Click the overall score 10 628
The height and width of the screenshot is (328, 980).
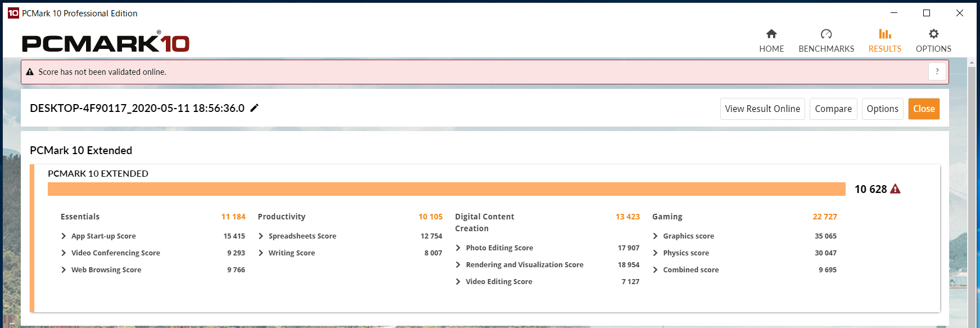click(x=870, y=189)
